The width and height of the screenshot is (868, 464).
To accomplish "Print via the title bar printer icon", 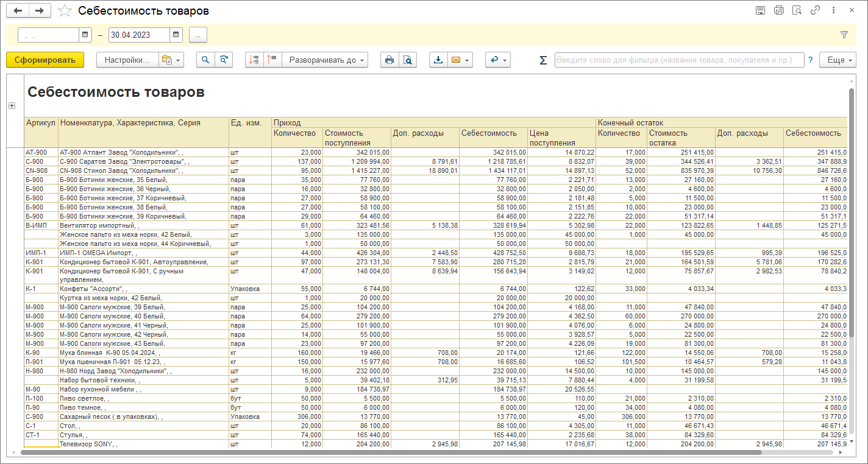I will coord(778,10).
